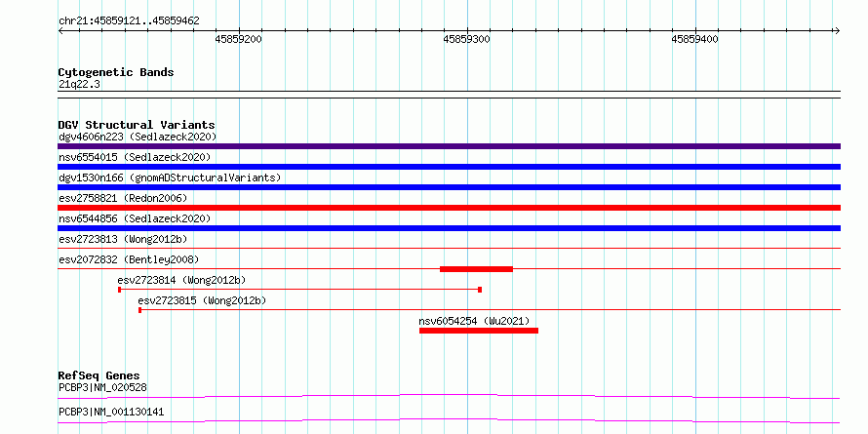Click the right arrow at ruler end
The width and height of the screenshot is (868, 434).
pyautogui.click(x=837, y=30)
